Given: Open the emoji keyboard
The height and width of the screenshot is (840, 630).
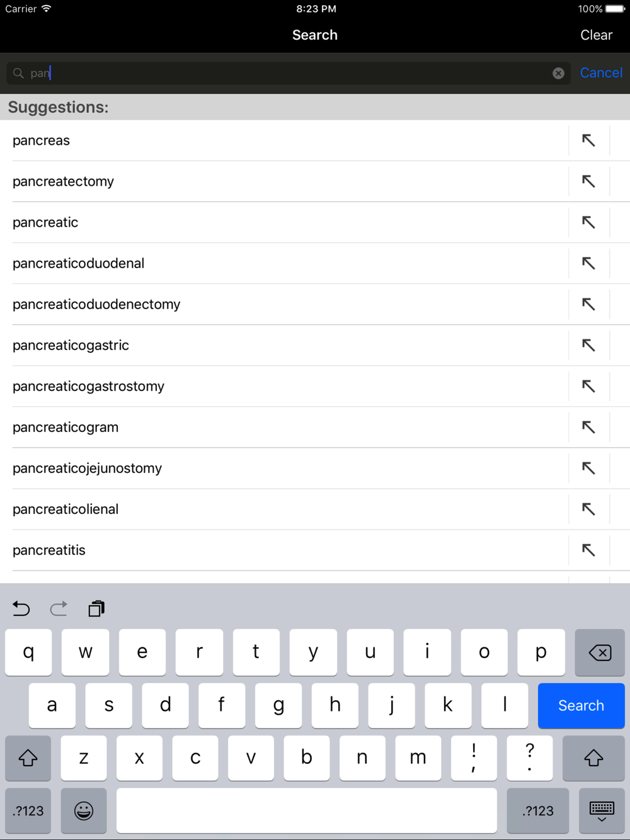Looking at the screenshot, I should [x=84, y=810].
